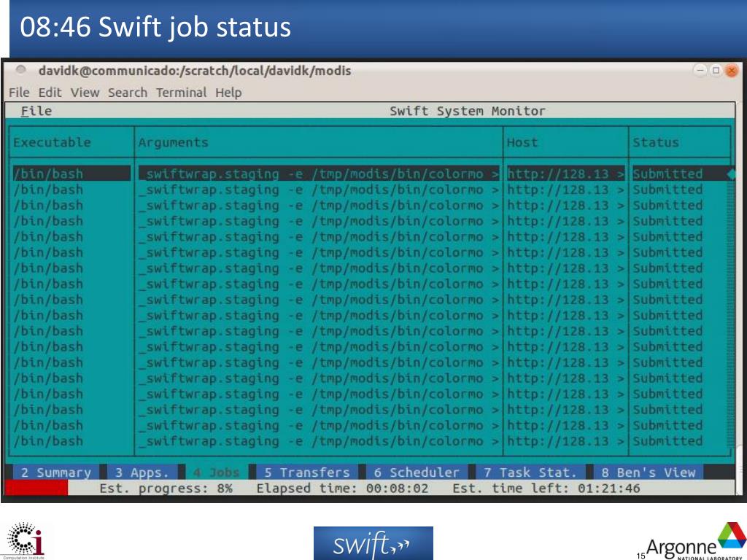
Task: Open the terminal File menu
Action: (x=19, y=93)
